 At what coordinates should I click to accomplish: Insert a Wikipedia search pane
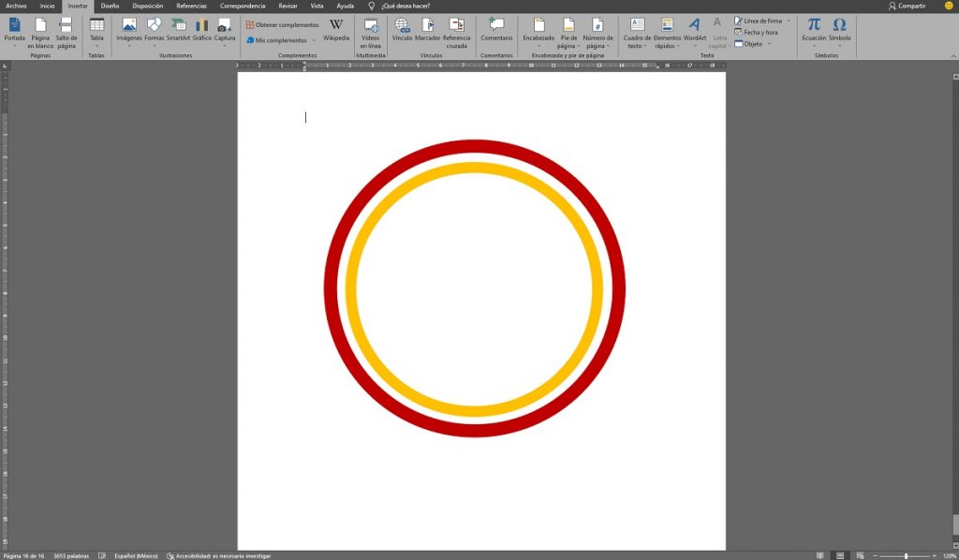[334, 31]
